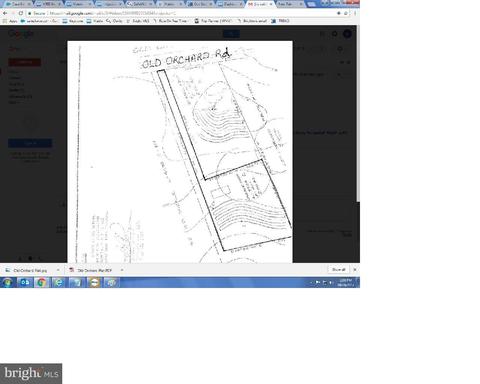Viewport: 480px width, 384px height.
Task: Expand options for the PDF download
Action: [x=122, y=270]
